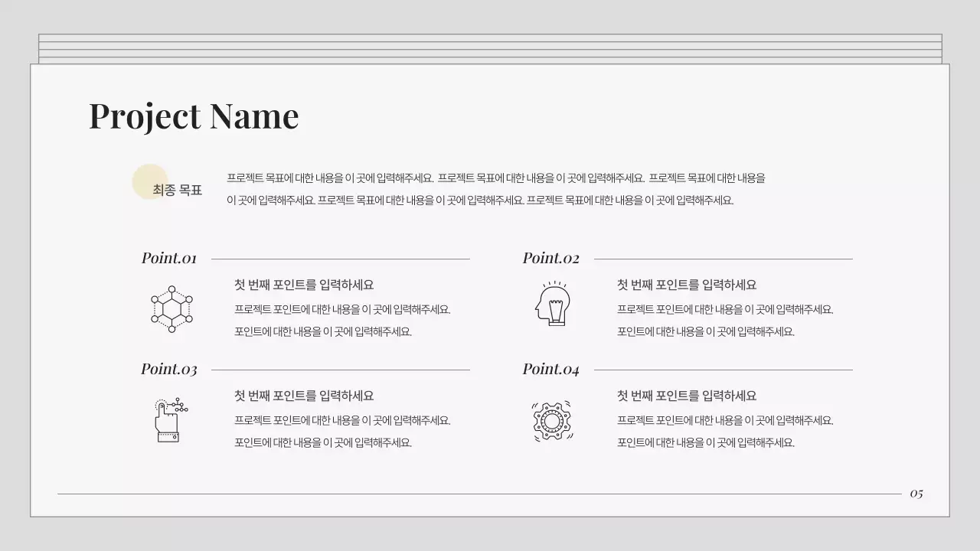Viewport: 980px width, 551px height.
Task: Click the page number 05
Action: point(918,494)
